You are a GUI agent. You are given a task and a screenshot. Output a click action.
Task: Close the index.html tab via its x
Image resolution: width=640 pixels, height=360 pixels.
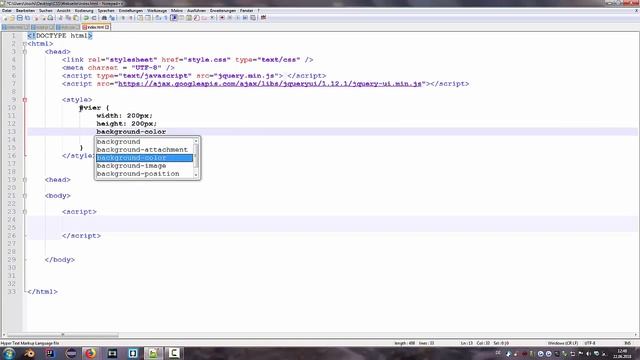coord(107,27)
